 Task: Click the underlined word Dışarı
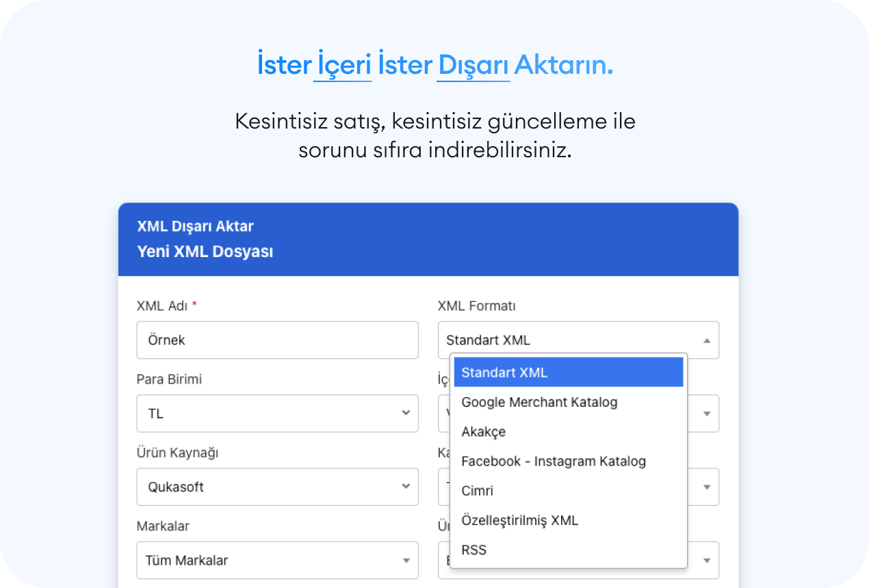point(474,66)
